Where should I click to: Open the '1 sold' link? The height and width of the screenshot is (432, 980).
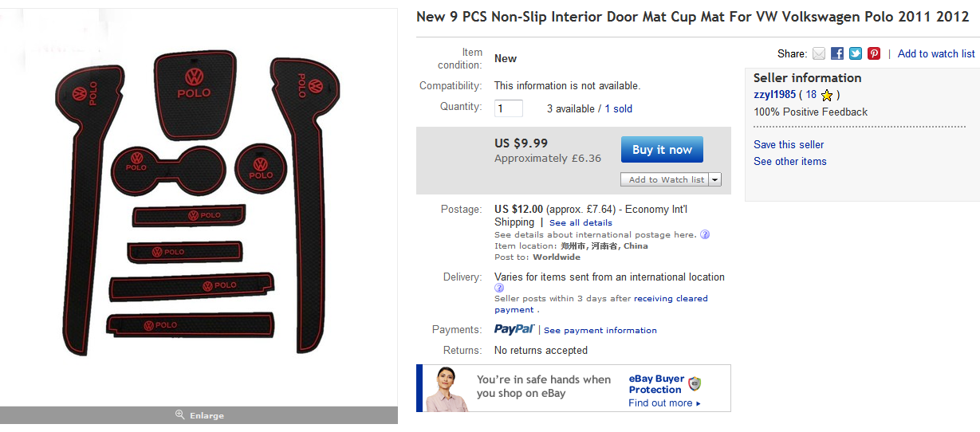click(x=618, y=108)
